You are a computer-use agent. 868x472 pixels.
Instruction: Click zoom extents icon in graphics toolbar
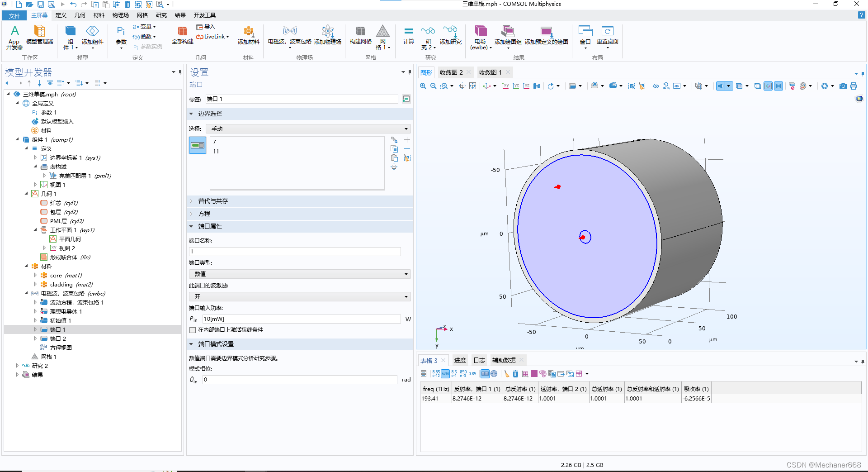click(x=472, y=86)
